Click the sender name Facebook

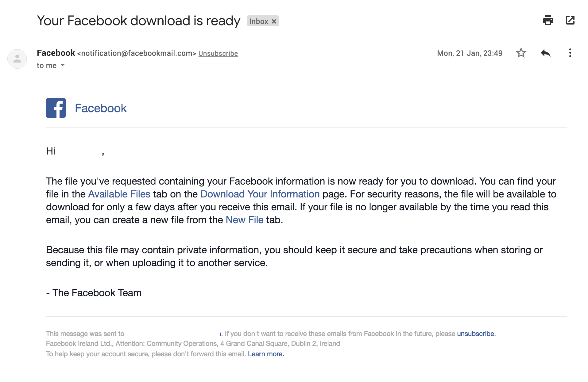56,53
